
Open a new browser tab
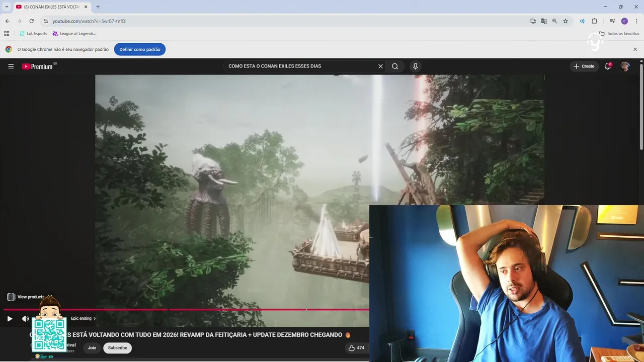point(98,7)
